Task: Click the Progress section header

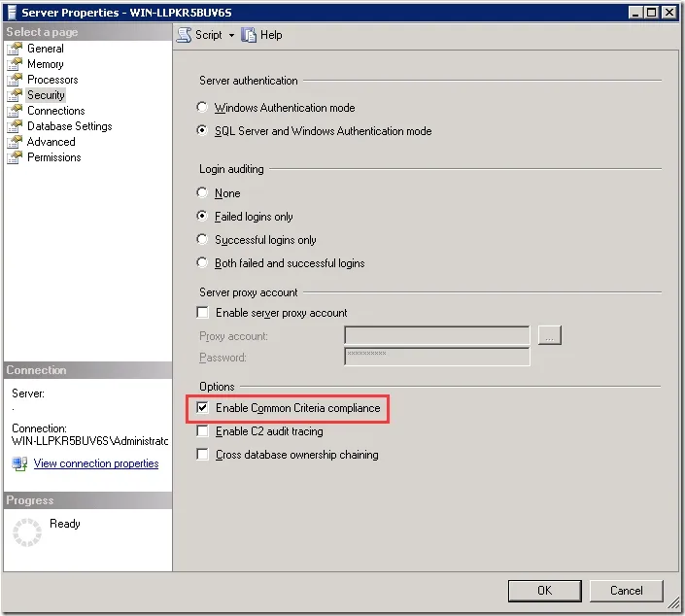Action: (30, 500)
